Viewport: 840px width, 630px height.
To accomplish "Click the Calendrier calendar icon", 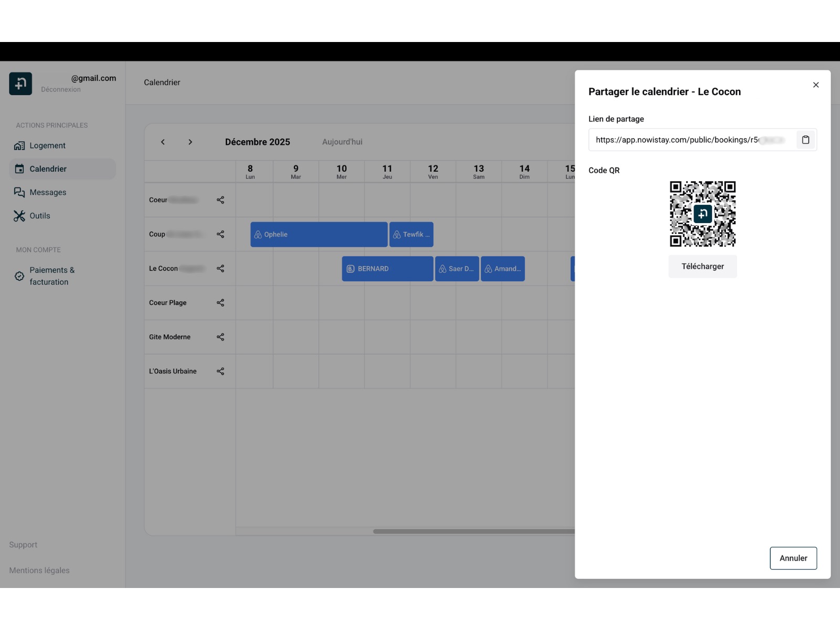I will pyautogui.click(x=19, y=169).
